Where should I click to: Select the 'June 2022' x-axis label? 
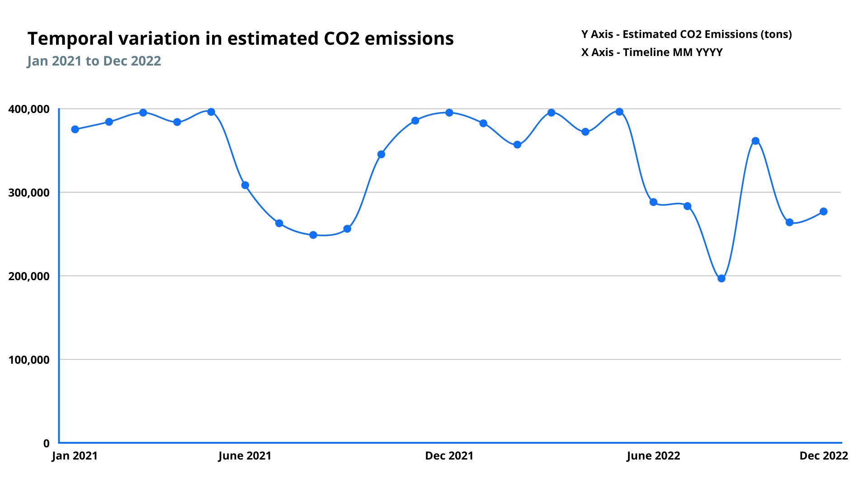point(653,456)
